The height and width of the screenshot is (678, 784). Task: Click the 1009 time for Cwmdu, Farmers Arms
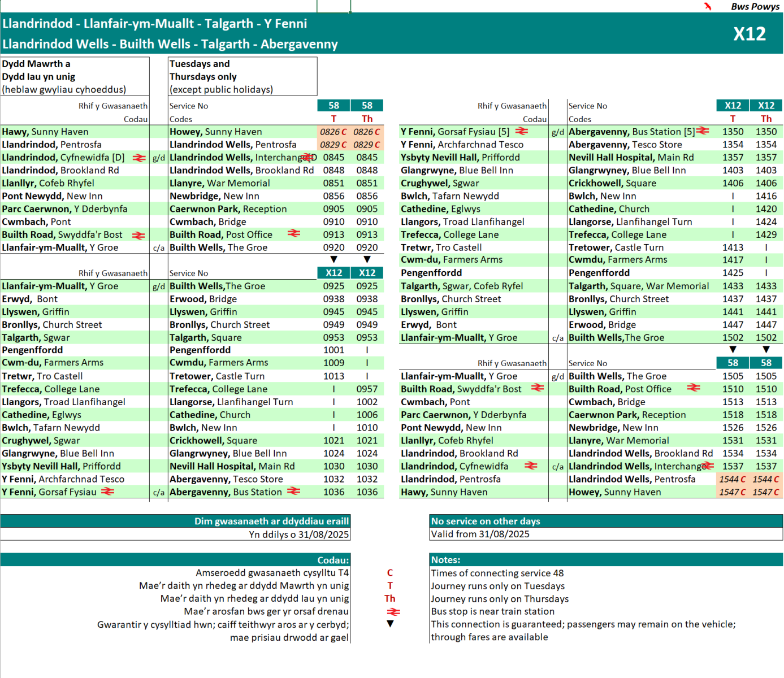click(x=333, y=363)
